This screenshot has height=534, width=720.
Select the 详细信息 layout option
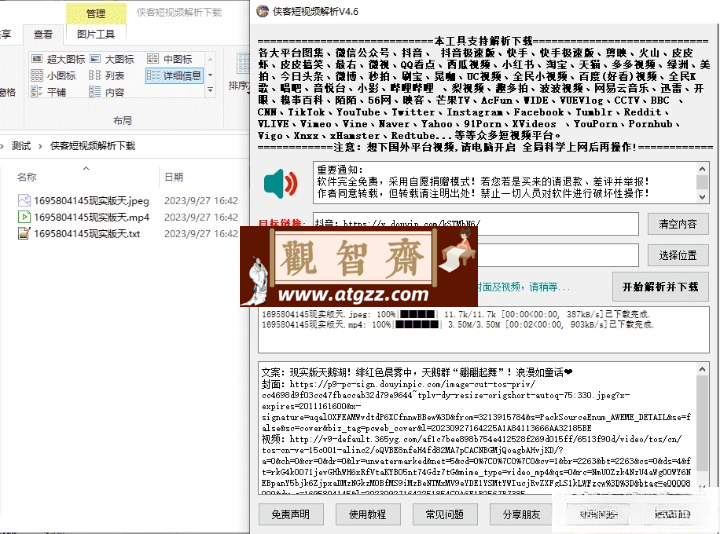click(174, 75)
